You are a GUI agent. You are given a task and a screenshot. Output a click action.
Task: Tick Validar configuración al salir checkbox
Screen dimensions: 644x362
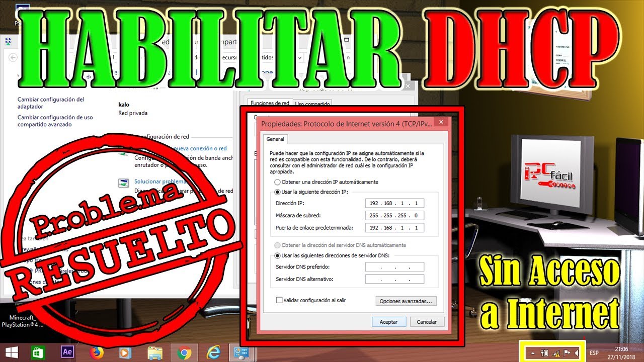[280, 300]
